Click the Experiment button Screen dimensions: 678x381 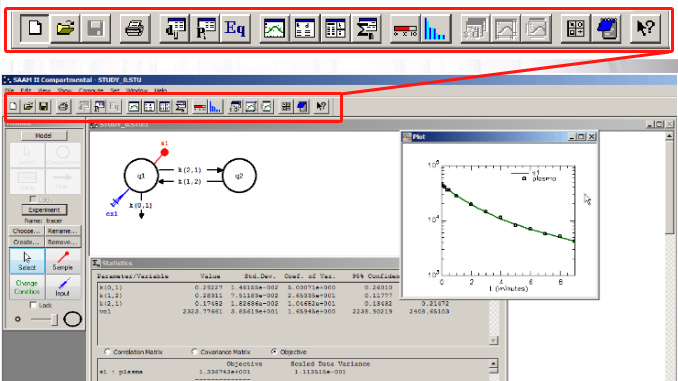tap(45, 210)
